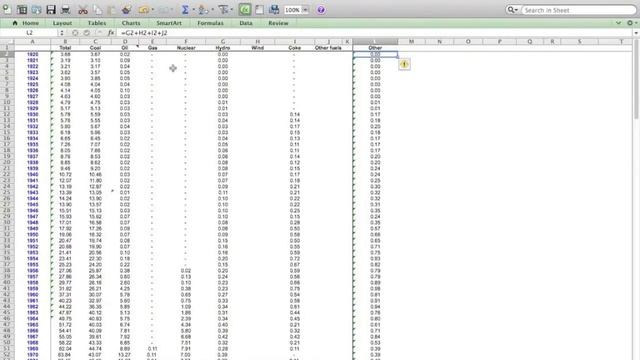Click the Sort A-Z icon
Viewport: 640px width, 360px height.
pyautogui.click(x=202, y=9)
